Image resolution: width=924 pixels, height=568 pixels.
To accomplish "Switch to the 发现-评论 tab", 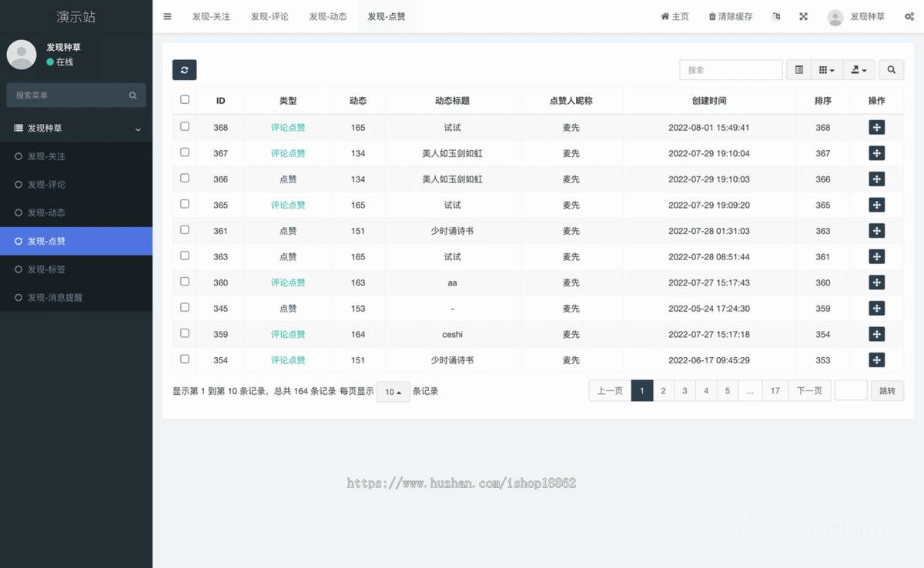I will [269, 16].
